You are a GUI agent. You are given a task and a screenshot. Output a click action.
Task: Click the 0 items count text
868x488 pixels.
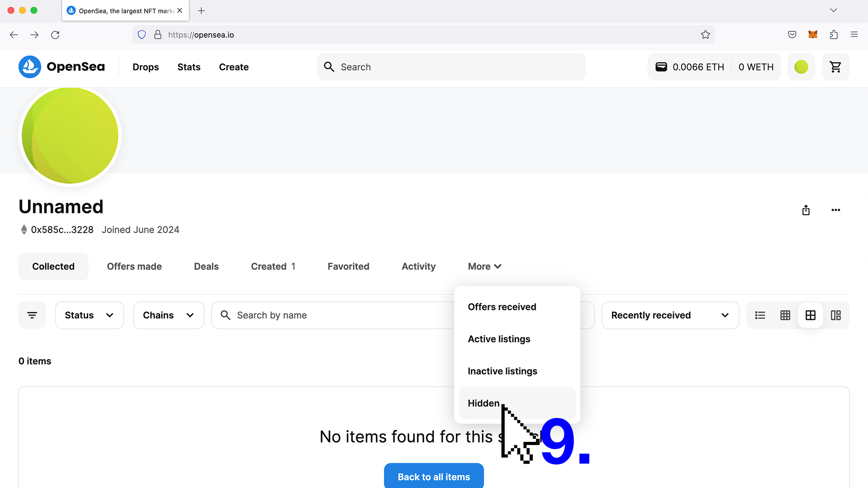tap(35, 361)
